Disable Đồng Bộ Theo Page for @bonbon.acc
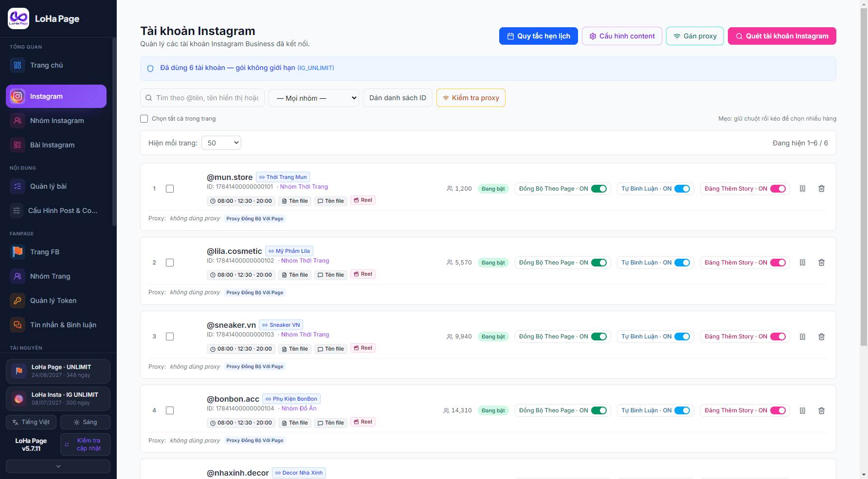This screenshot has width=868, height=479. pyautogui.click(x=599, y=410)
